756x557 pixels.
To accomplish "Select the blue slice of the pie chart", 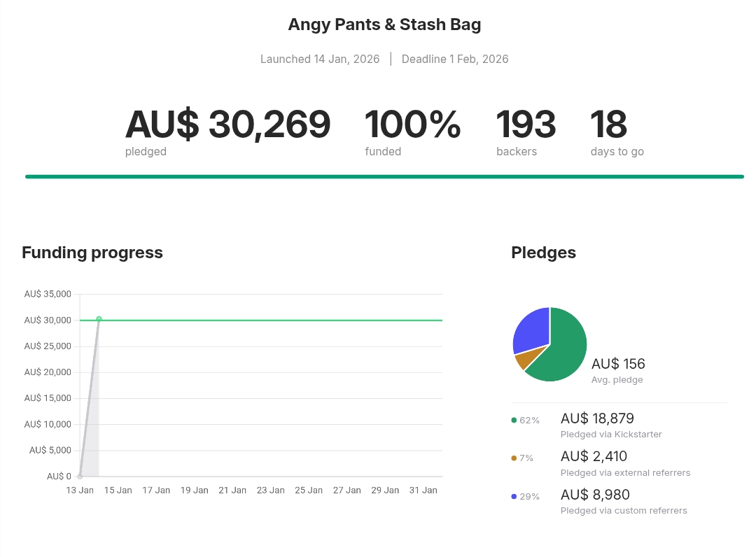I will 532,331.
